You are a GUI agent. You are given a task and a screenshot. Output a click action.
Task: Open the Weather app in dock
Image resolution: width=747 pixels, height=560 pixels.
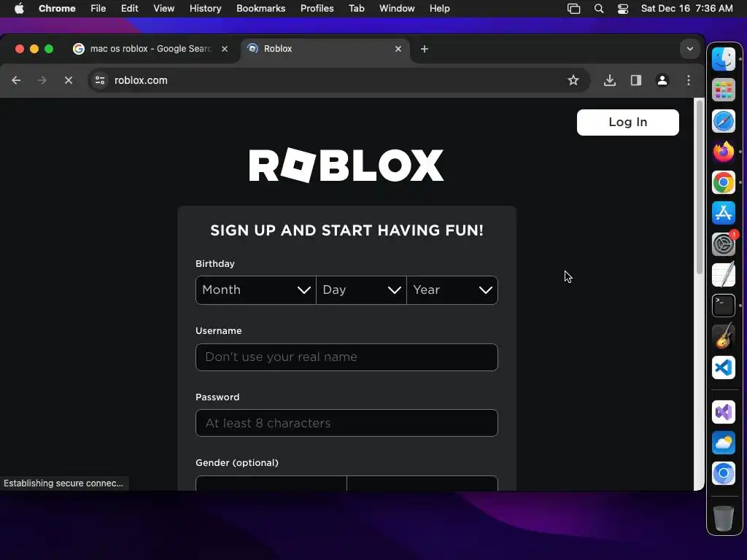pyautogui.click(x=723, y=443)
